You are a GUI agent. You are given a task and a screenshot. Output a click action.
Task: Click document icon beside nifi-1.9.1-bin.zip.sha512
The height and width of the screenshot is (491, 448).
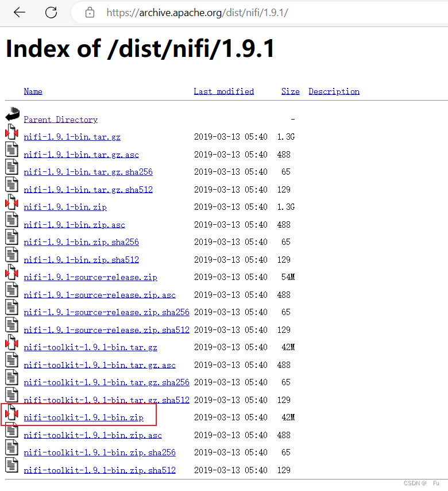click(11, 254)
